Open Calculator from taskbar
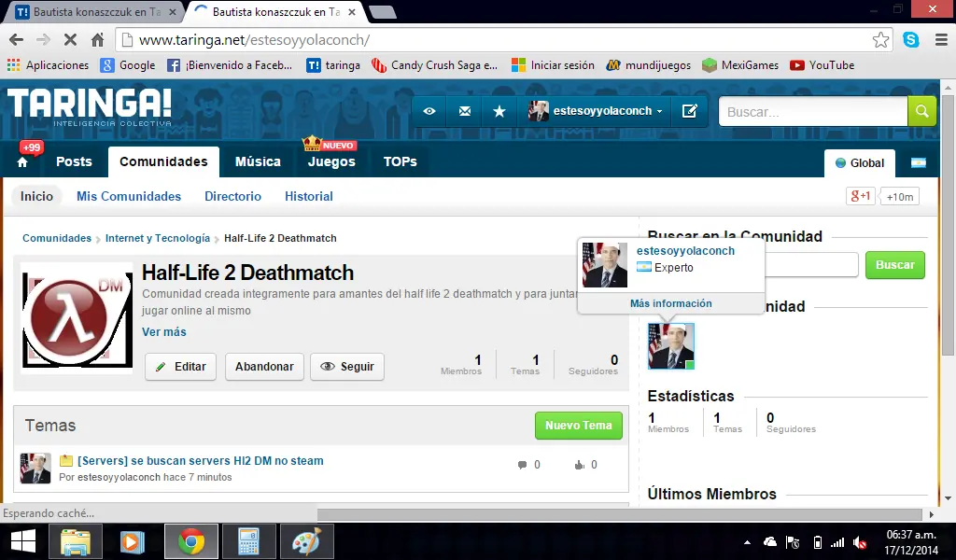This screenshot has height=560, width=956. tap(248, 541)
